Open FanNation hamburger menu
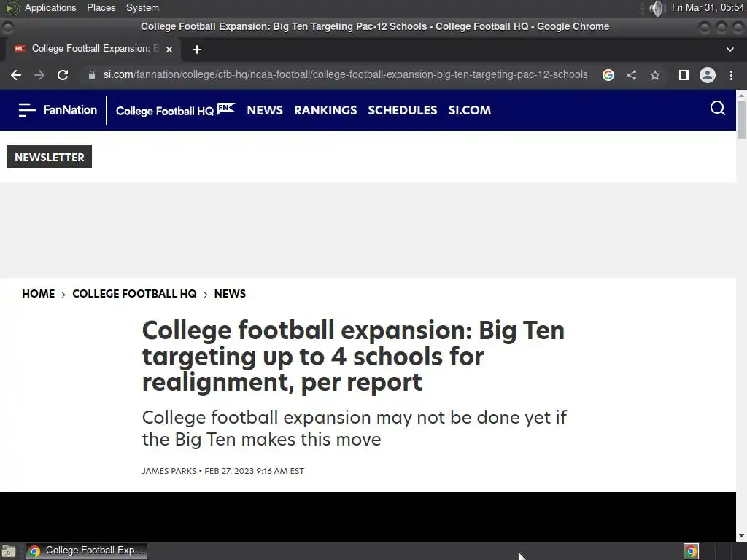The width and height of the screenshot is (747, 560). [27, 109]
